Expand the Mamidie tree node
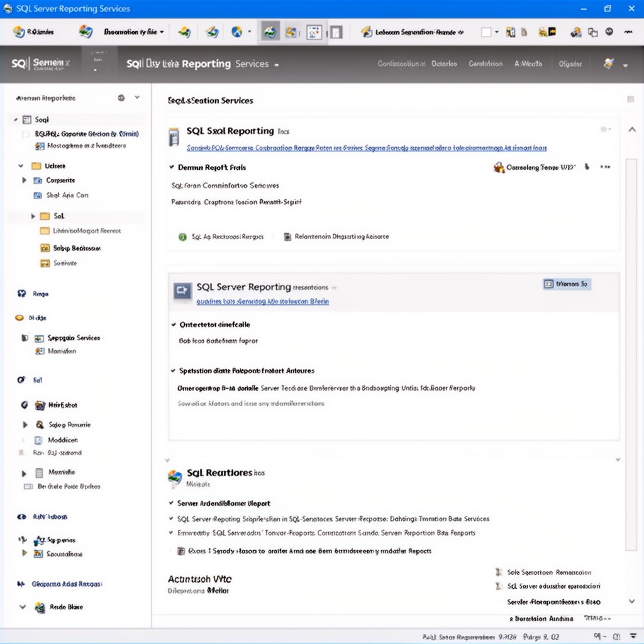Screen dimensions: 644x644 tap(24, 473)
